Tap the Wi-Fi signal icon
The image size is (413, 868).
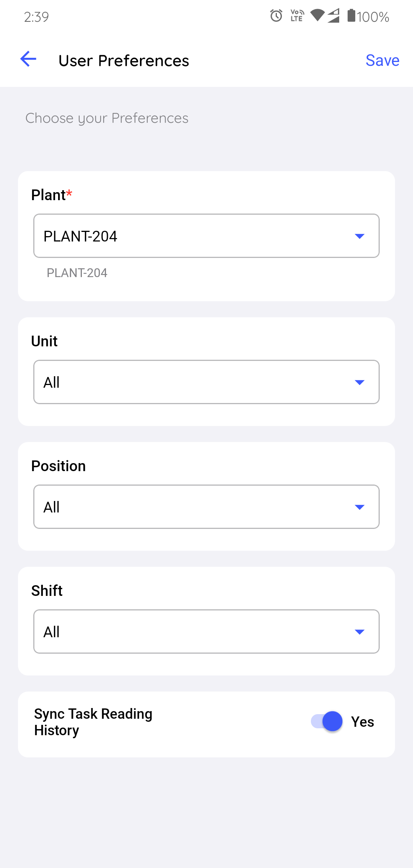coord(317,16)
